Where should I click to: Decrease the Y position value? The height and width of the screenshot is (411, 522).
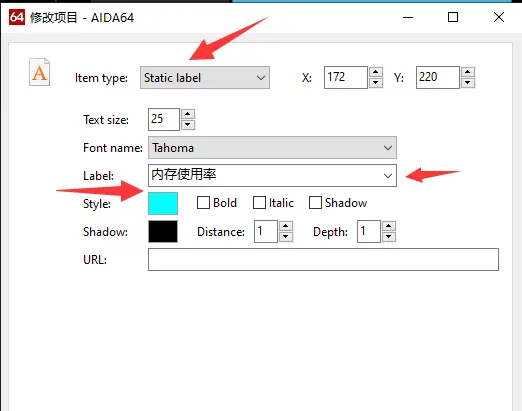[468, 83]
